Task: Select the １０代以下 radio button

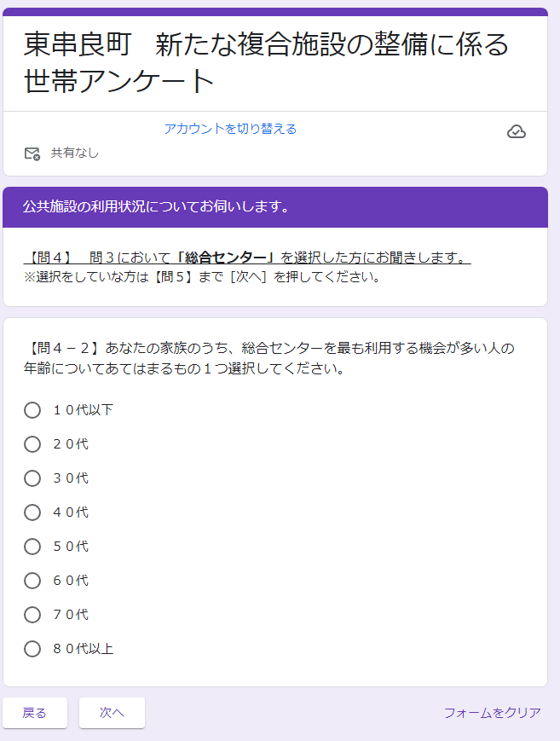Action: pyautogui.click(x=32, y=410)
